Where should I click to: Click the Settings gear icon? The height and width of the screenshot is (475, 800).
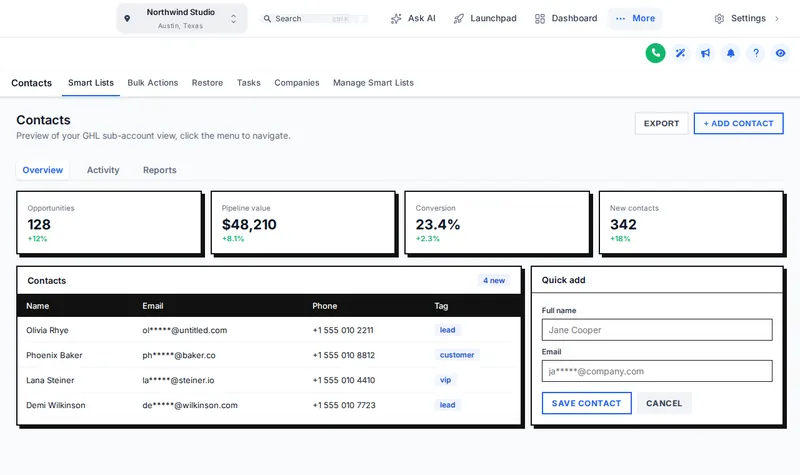coord(719,18)
